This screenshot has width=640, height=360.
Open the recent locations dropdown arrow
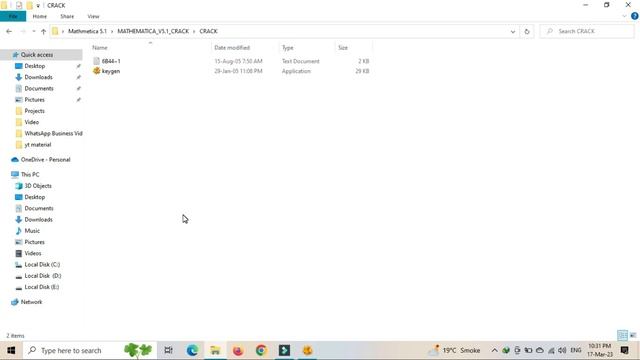(34, 31)
